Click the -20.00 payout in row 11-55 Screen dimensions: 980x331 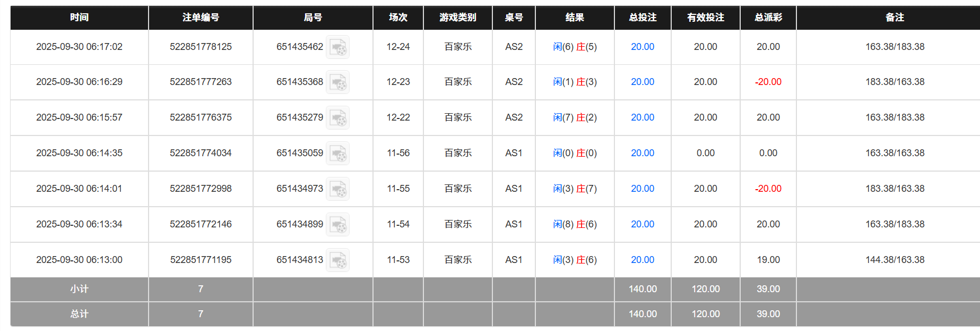[x=768, y=189]
